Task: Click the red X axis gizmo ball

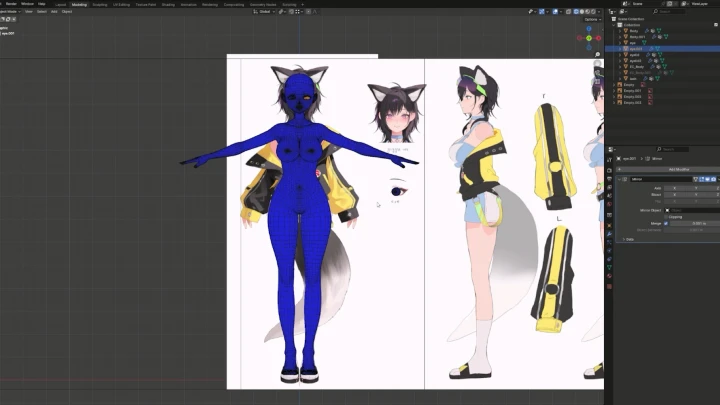Action: click(598, 38)
